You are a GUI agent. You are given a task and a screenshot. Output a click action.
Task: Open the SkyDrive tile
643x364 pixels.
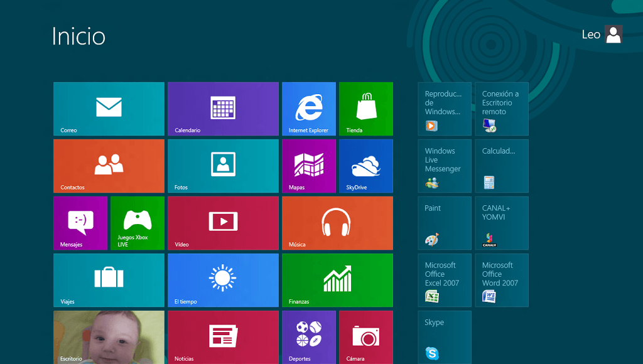366,166
